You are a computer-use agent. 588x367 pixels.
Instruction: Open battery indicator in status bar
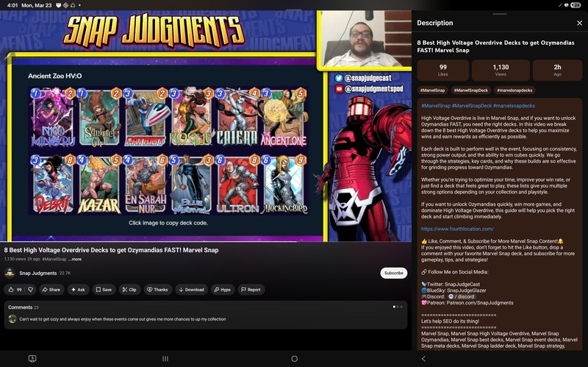coord(576,5)
